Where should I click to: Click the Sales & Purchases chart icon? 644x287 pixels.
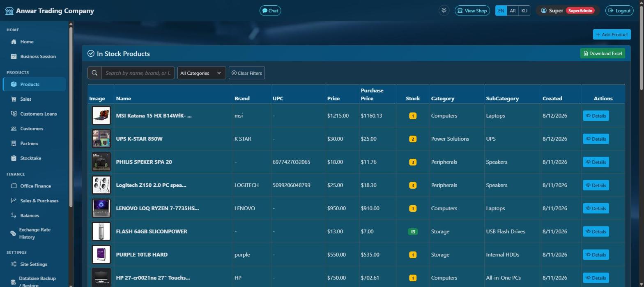point(14,201)
